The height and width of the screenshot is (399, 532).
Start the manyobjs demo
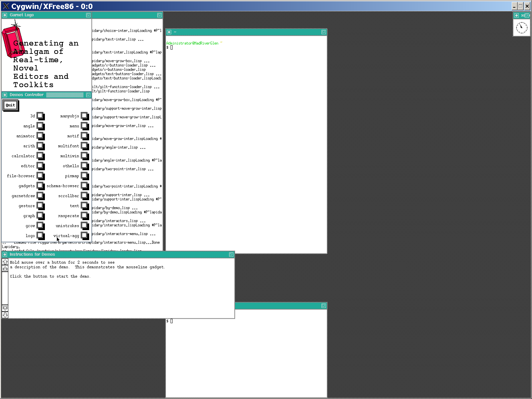click(x=85, y=116)
